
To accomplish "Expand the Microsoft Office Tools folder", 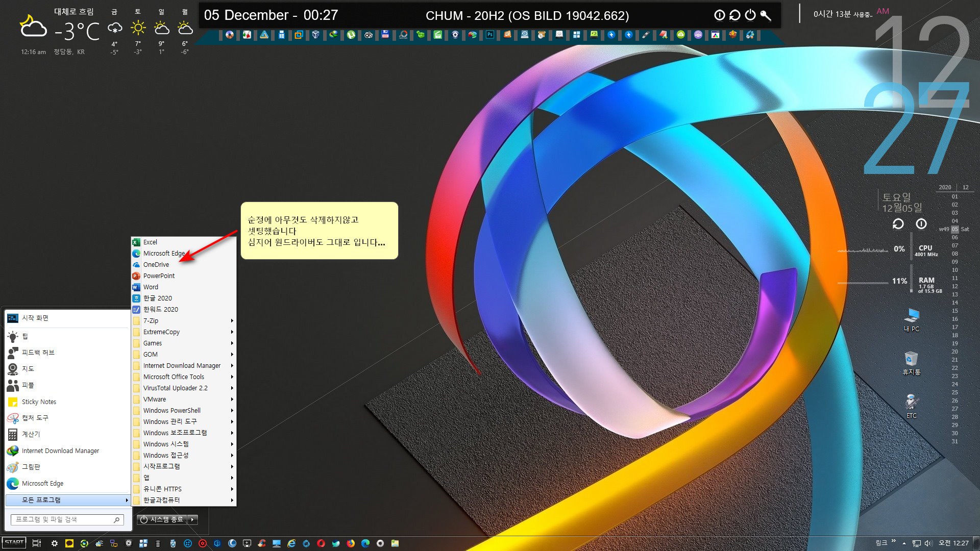I will tap(184, 377).
